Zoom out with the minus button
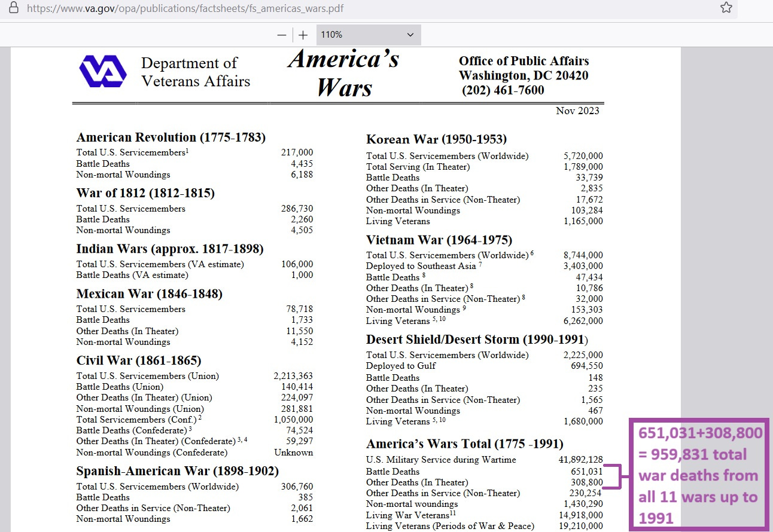Image resolution: width=773 pixels, height=532 pixels. 282,35
